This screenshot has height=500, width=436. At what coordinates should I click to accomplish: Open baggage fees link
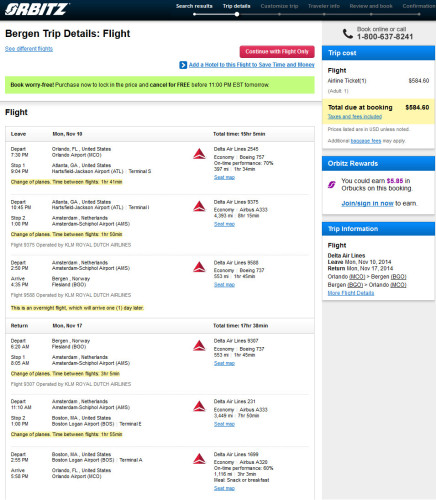[366, 141]
